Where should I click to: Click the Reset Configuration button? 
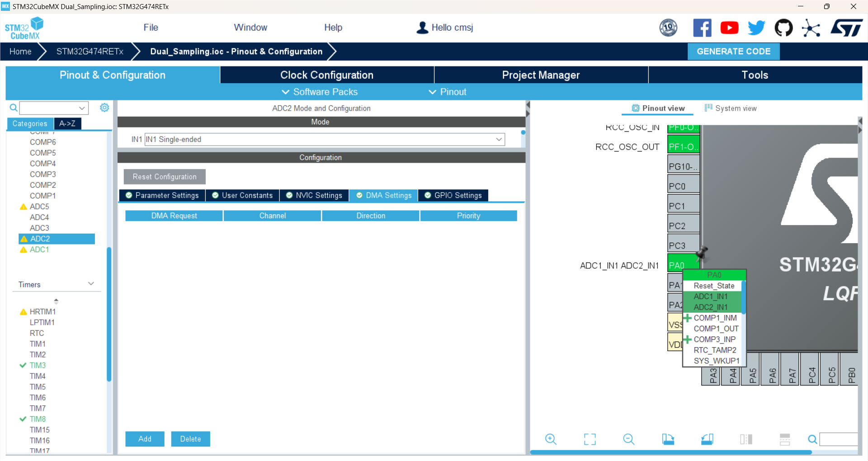[x=165, y=177]
